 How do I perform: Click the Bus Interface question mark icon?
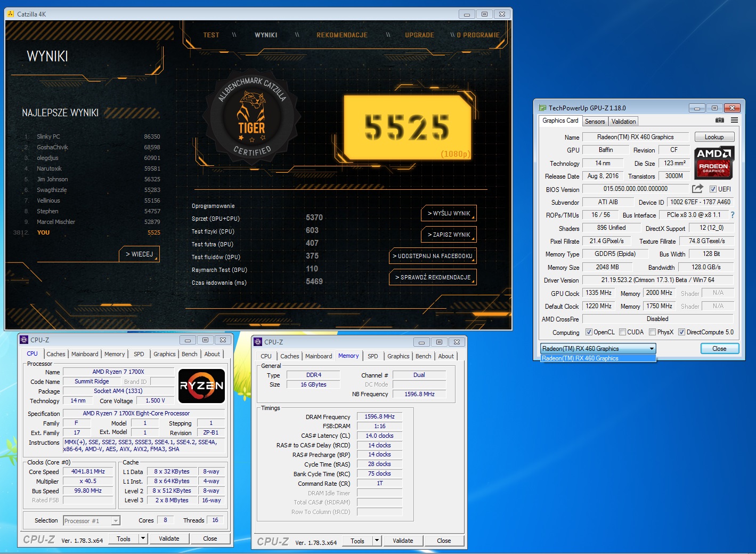click(x=733, y=215)
